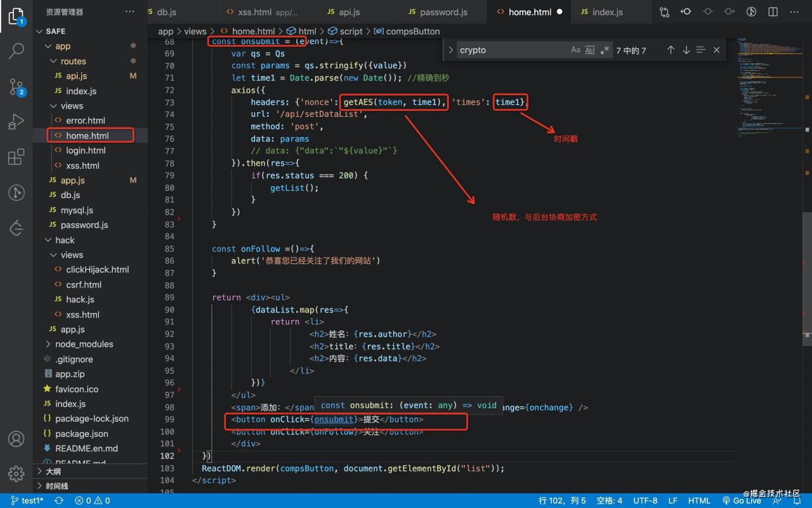
Task: Split the editor using the split icon
Action: [x=772, y=11]
